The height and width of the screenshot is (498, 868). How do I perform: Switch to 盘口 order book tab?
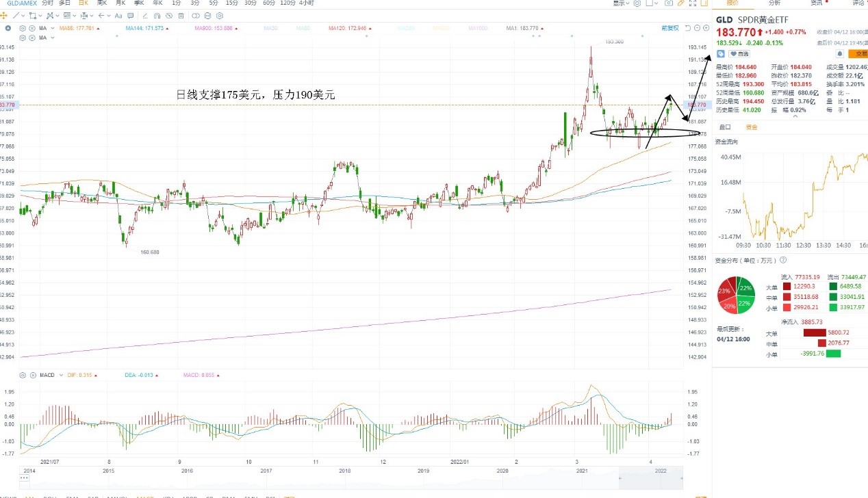pos(725,127)
